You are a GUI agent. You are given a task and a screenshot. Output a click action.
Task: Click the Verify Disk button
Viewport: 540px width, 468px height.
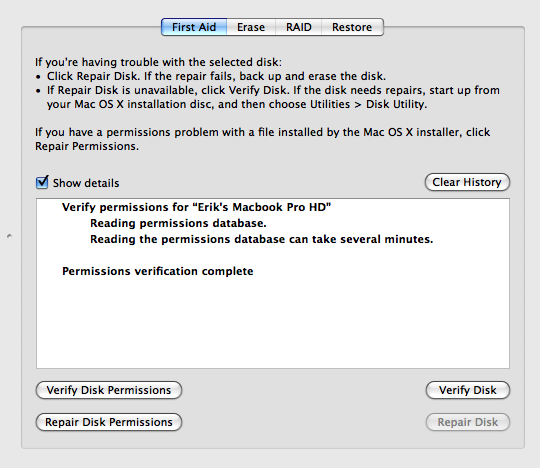[x=468, y=390]
